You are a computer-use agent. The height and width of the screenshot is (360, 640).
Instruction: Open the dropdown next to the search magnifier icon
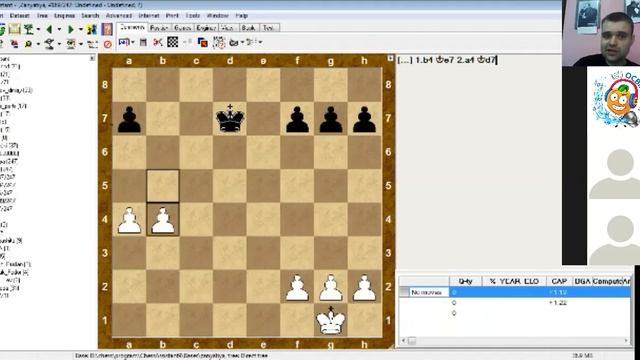point(38,44)
